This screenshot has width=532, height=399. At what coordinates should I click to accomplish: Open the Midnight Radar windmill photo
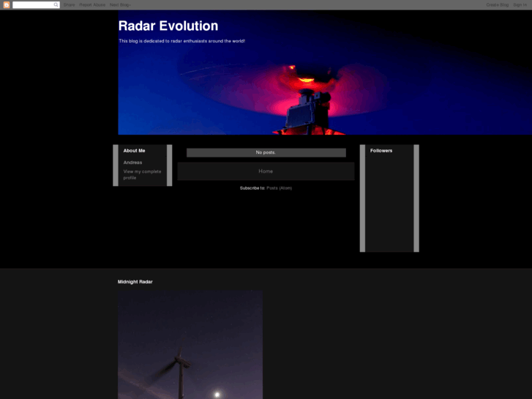coord(190,344)
